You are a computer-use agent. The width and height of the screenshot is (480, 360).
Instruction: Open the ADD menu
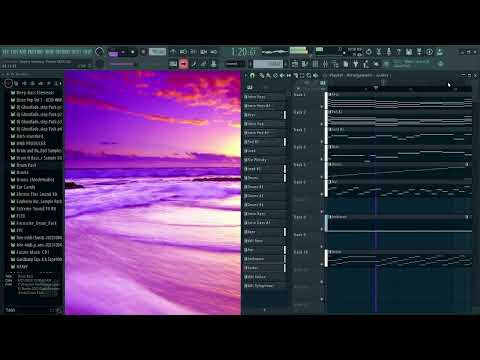pyautogui.click(x=22, y=52)
